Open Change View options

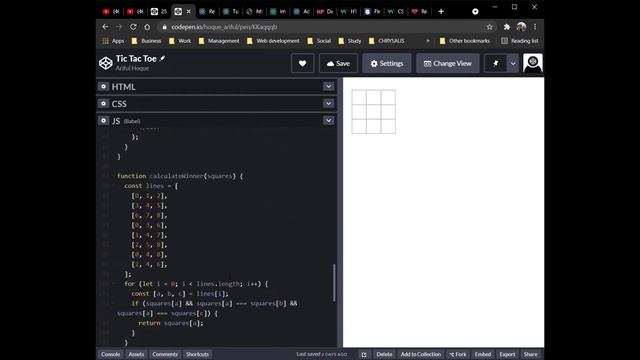click(448, 63)
